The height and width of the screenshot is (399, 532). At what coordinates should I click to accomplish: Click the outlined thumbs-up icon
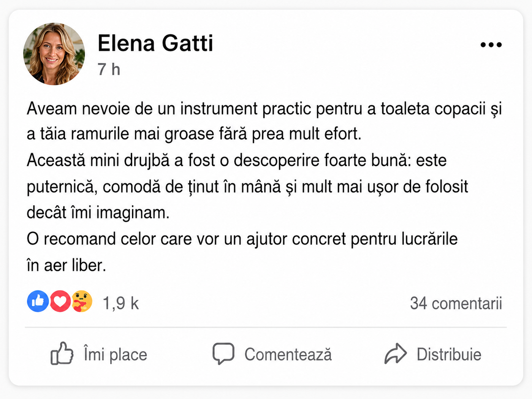point(62,353)
